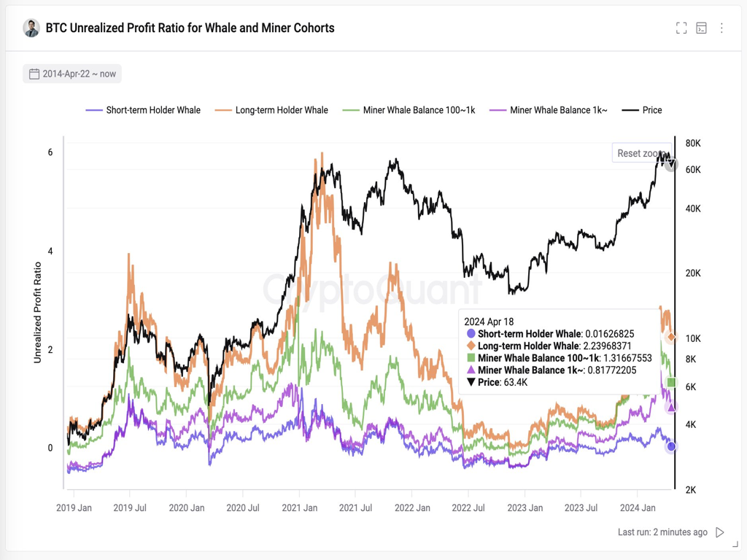Click the black Price marker at the chart's right edge
The width and height of the screenshot is (747, 560).
671,165
